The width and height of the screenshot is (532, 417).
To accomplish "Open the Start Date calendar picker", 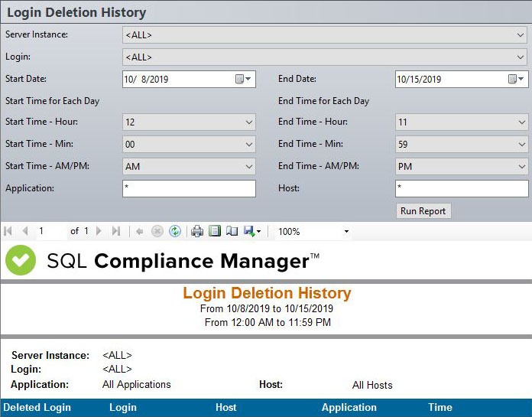I will [243, 79].
